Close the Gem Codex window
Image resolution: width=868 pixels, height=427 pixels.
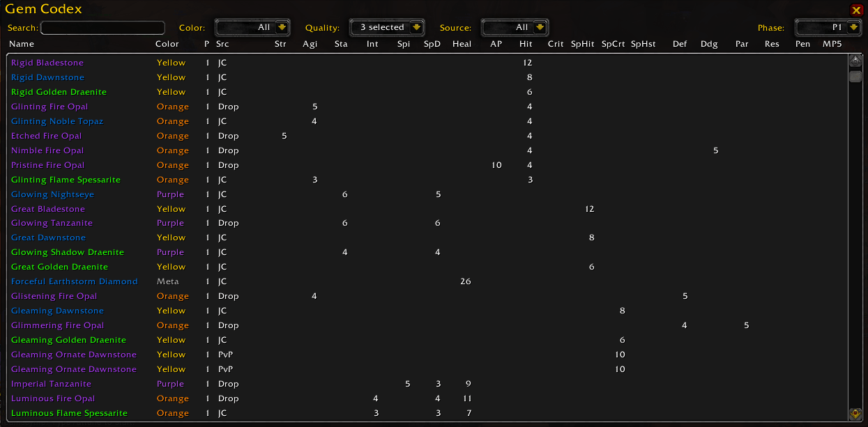(856, 10)
